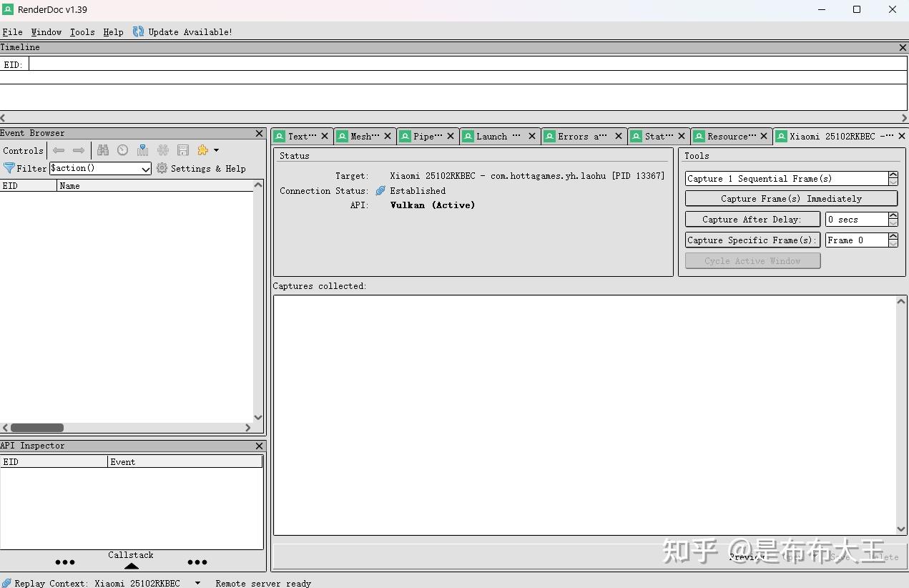Close the Event Browser panel
This screenshot has height=588, width=909.
[x=260, y=133]
